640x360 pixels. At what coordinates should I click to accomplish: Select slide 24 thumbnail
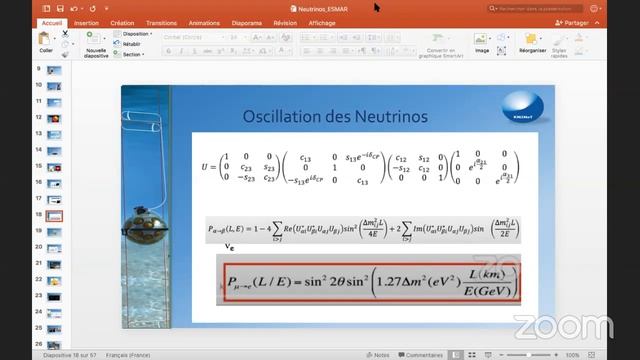pyautogui.click(x=54, y=313)
